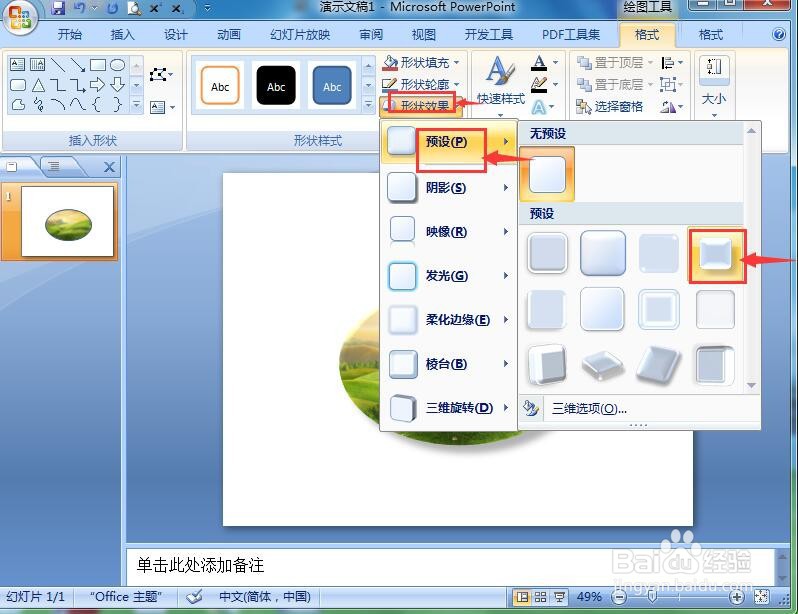The width and height of the screenshot is (798, 614).
Task: Choose the 无预设 no-preset thumbnail
Action: pos(547,175)
